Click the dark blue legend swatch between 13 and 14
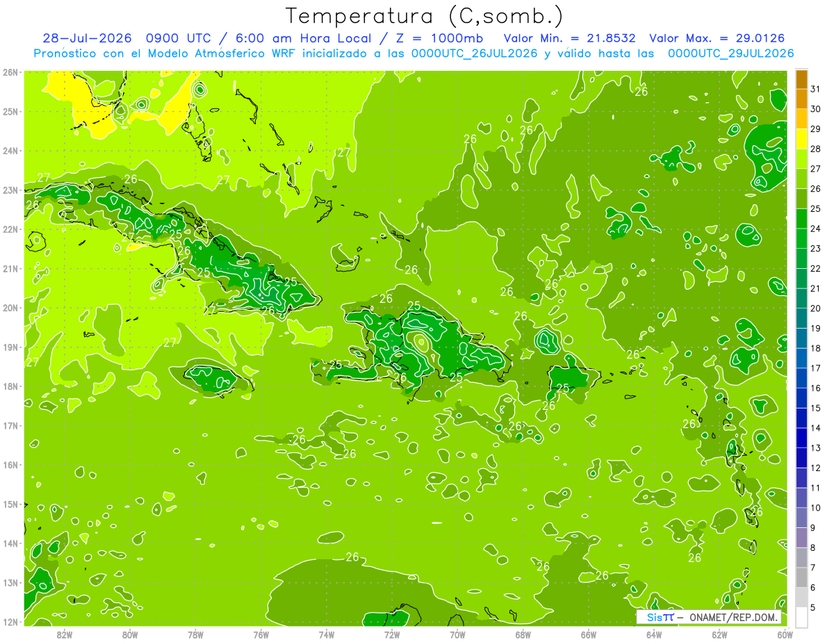The height and width of the screenshot is (644, 834). (802, 438)
